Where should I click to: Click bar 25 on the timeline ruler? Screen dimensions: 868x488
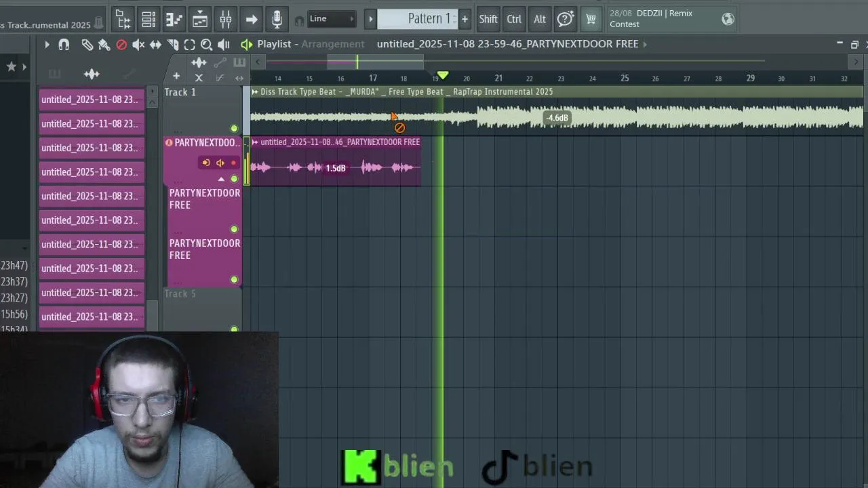click(625, 78)
